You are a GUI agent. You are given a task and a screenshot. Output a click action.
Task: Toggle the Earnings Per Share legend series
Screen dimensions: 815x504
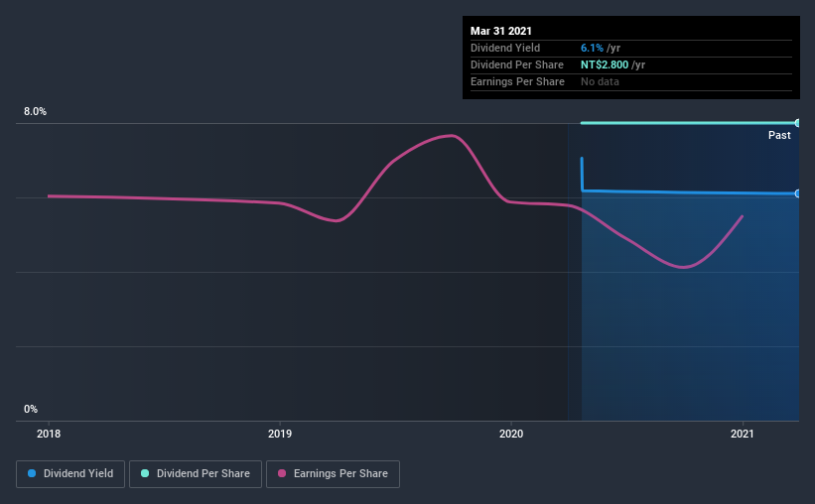[335, 474]
